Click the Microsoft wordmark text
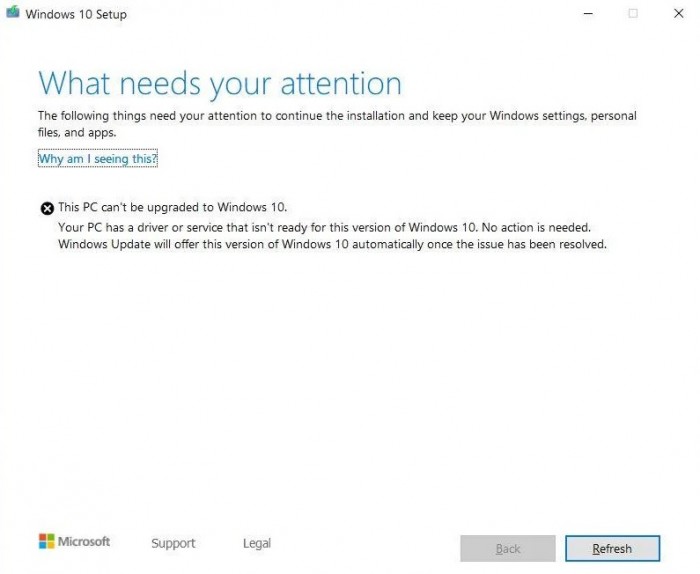Screen dimensions: 700x574 83,541
